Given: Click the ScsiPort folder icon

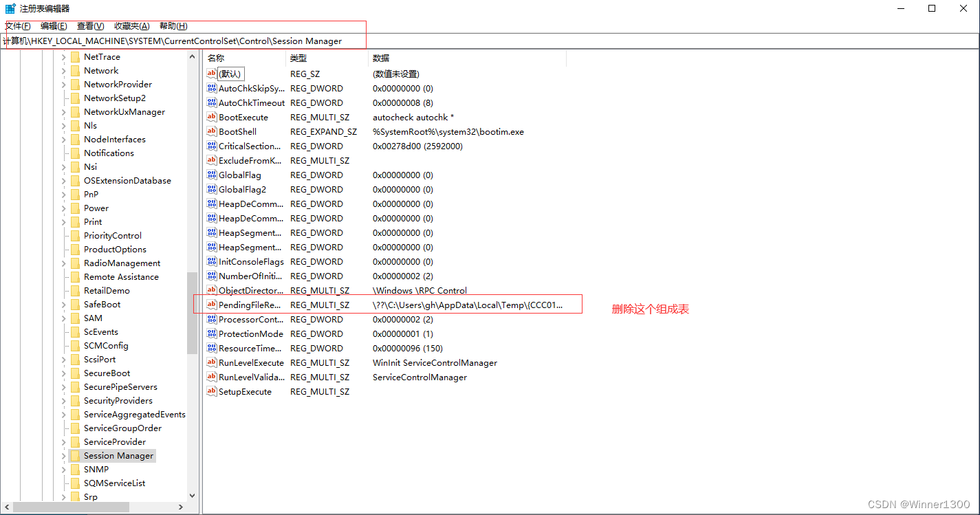Looking at the screenshot, I should pos(76,360).
